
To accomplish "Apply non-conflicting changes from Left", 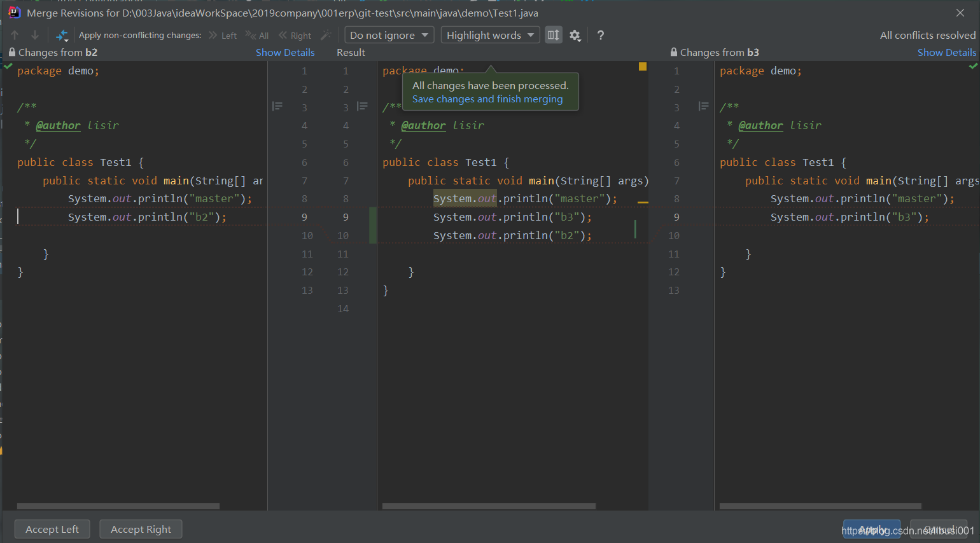I will [x=223, y=36].
